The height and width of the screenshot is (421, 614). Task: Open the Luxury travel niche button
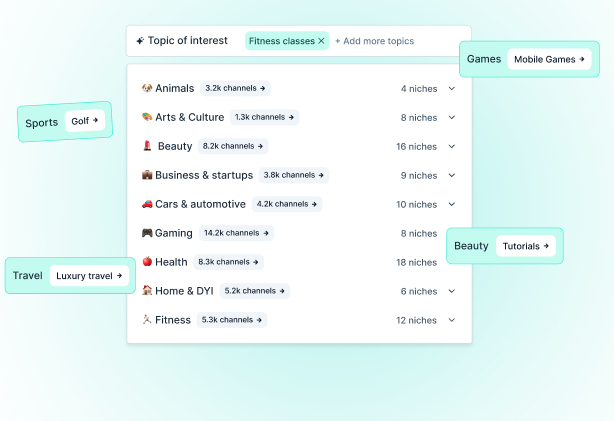89,275
